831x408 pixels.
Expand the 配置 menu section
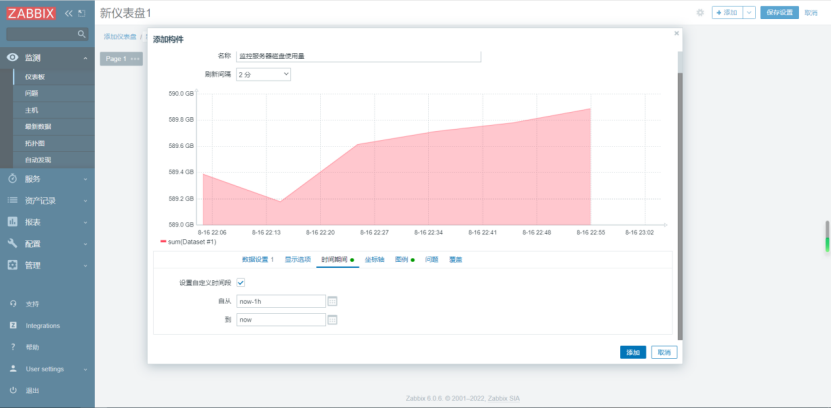point(85,244)
